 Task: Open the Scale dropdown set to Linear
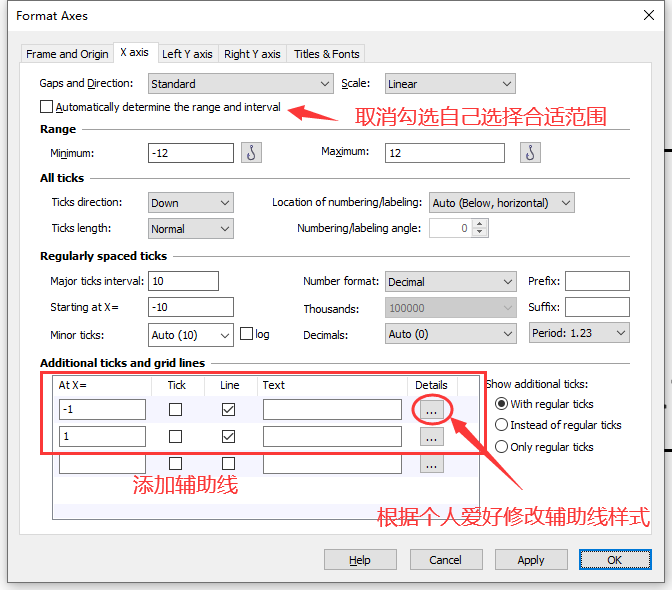point(449,84)
